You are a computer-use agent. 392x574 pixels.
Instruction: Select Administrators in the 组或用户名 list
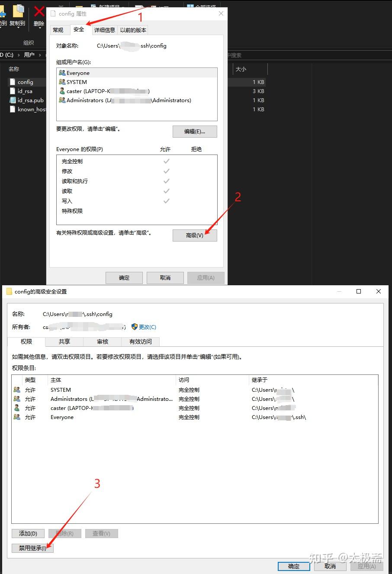[137, 100]
